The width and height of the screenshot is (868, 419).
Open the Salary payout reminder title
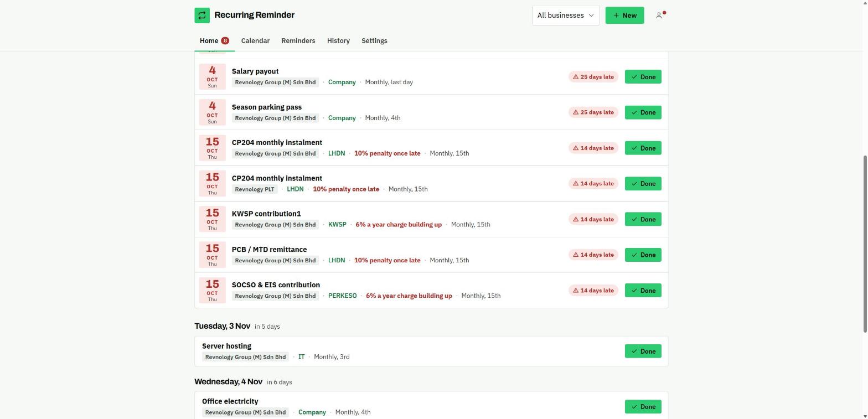click(255, 71)
